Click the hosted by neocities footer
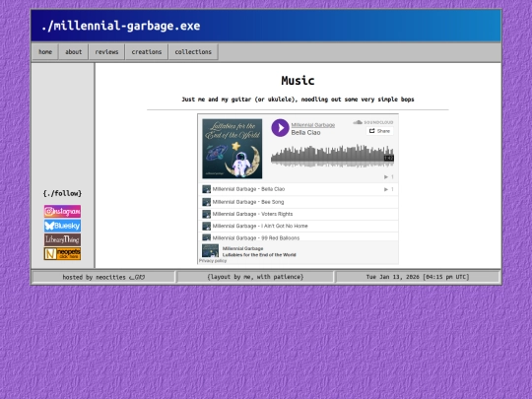 point(103,277)
